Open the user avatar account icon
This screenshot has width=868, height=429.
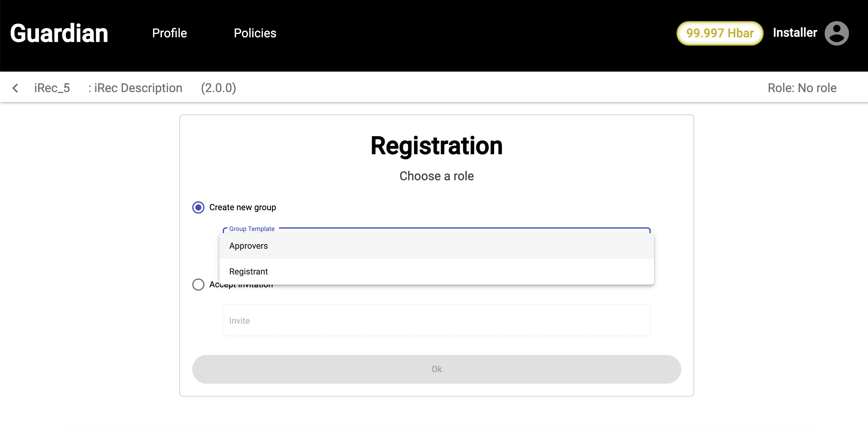point(836,33)
